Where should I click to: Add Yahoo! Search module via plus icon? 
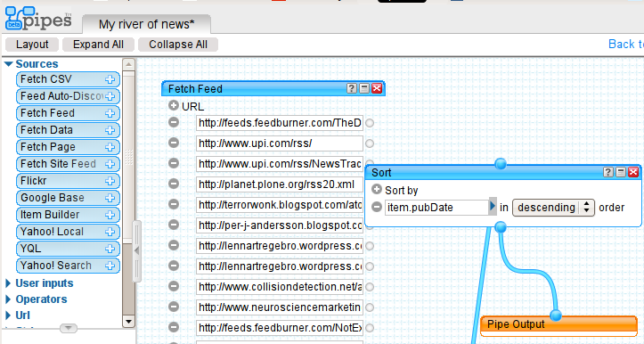click(x=110, y=266)
